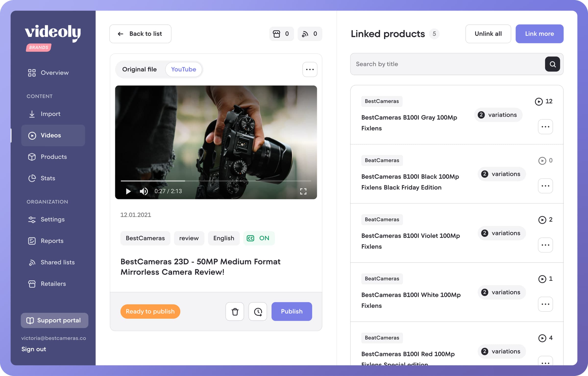Expand variations for the Violet 100Mp product
Viewport: 588px width, 376px height.
502,233
